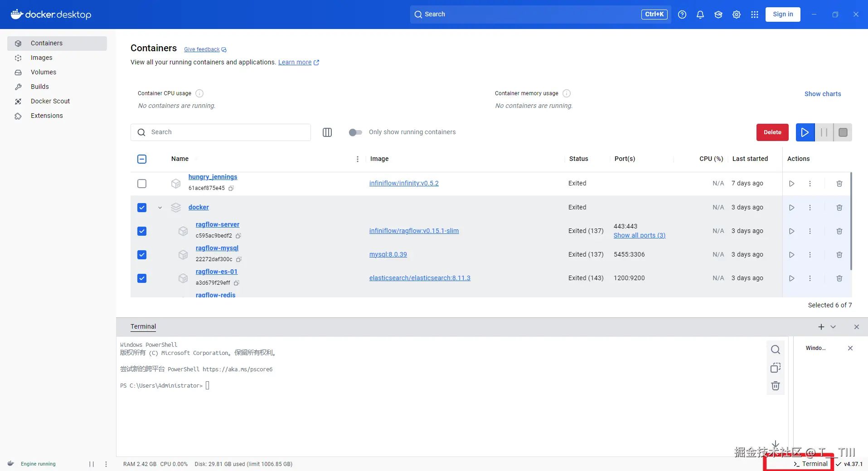Open more actions for hungry_jennings
868x471 pixels.
(x=810, y=184)
